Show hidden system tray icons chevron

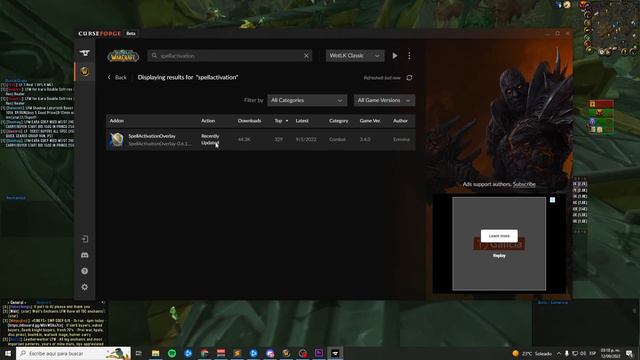pyautogui.click(x=559, y=353)
